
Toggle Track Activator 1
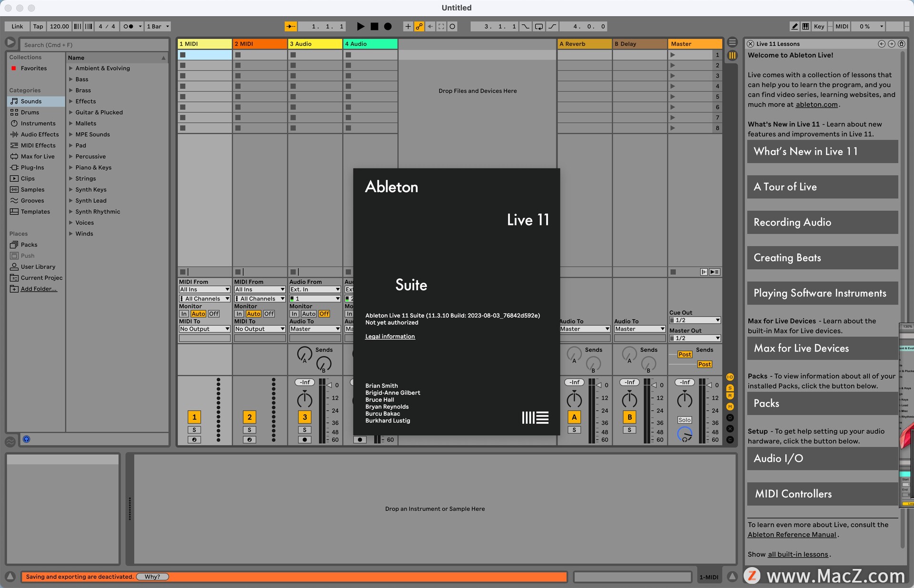194,417
